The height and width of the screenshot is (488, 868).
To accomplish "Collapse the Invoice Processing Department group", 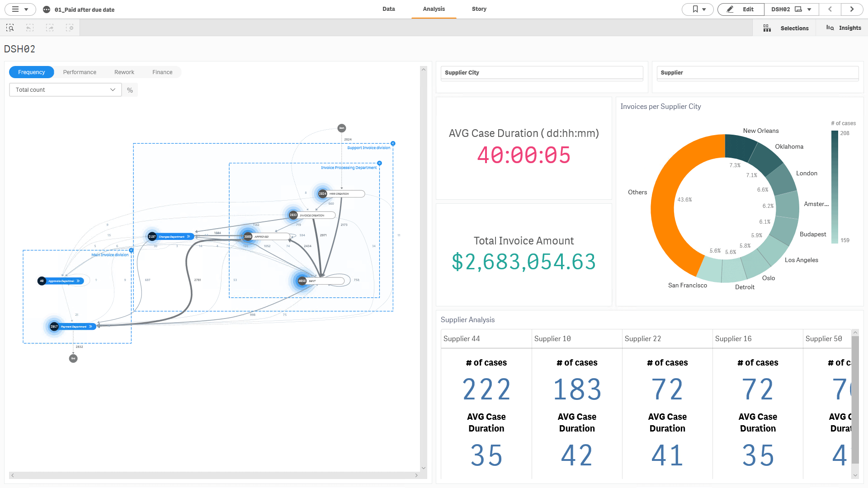I will pyautogui.click(x=379, y=163).
